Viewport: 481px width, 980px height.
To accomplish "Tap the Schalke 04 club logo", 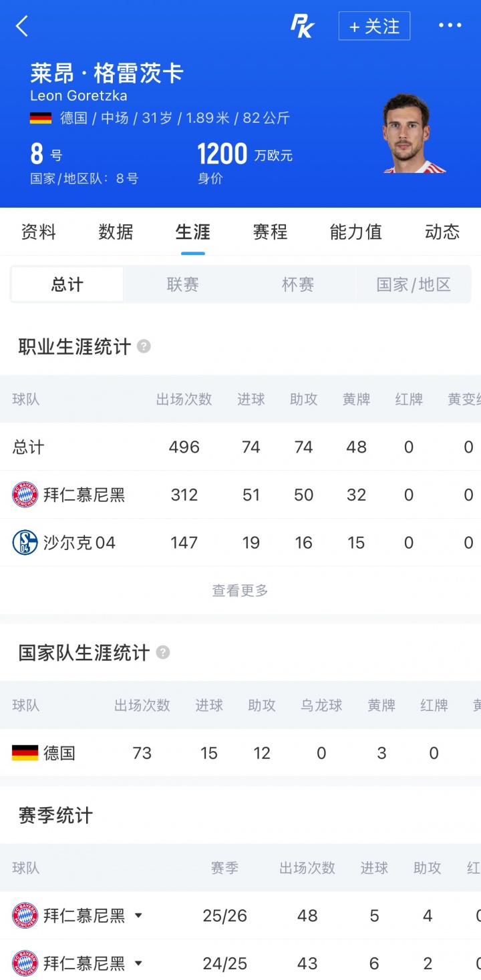I will (x=25, y=543).
